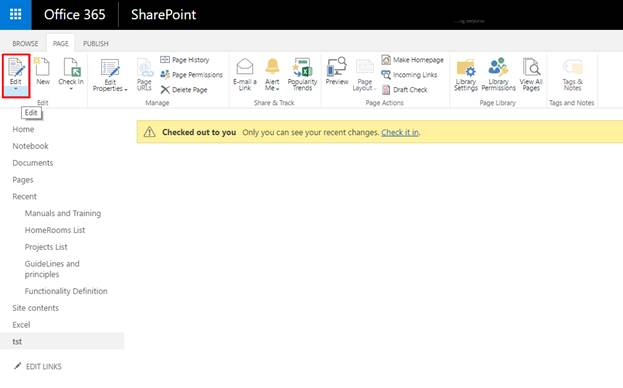The image size is (623, 388).
Task: Click the Alert Me bell icon
Action: coord(273,66)
